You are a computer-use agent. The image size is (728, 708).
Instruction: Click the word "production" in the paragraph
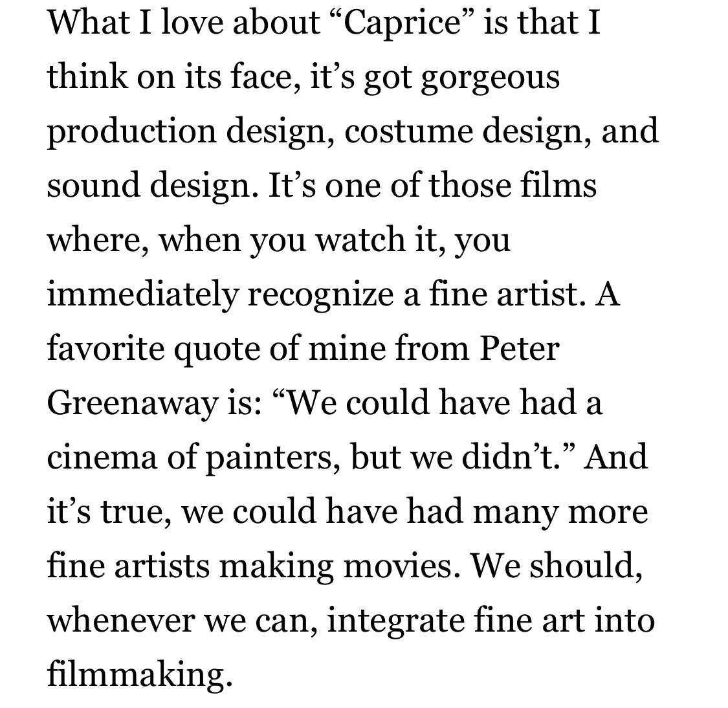point(131,131)
